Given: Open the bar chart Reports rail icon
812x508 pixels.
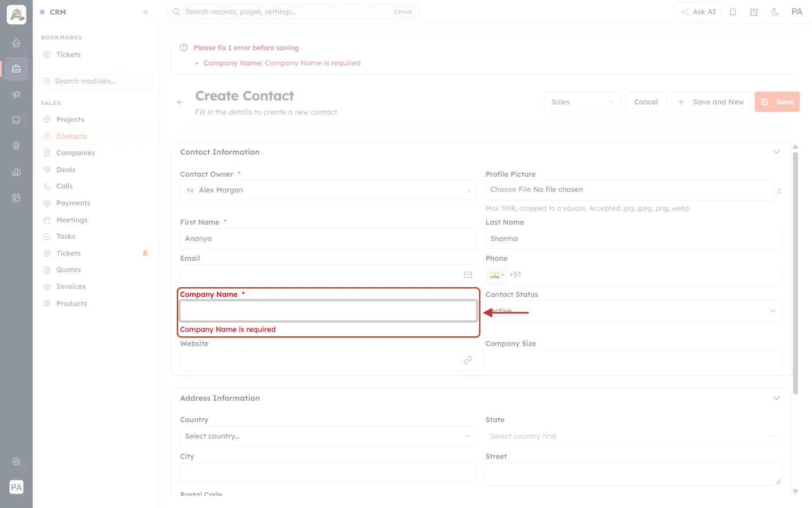Looking at the screenshot, I should pos(16,172).
